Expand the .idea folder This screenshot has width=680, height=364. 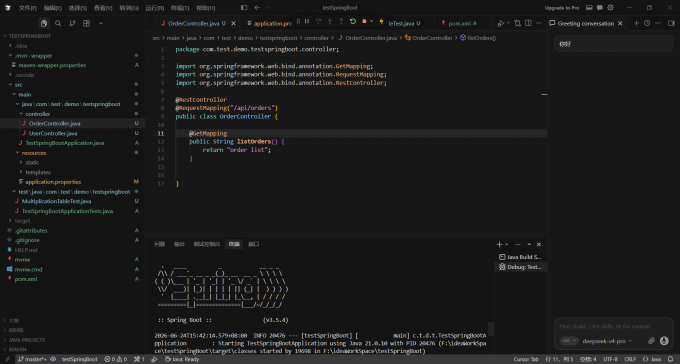pyautogui.click(x=72, y=46)
